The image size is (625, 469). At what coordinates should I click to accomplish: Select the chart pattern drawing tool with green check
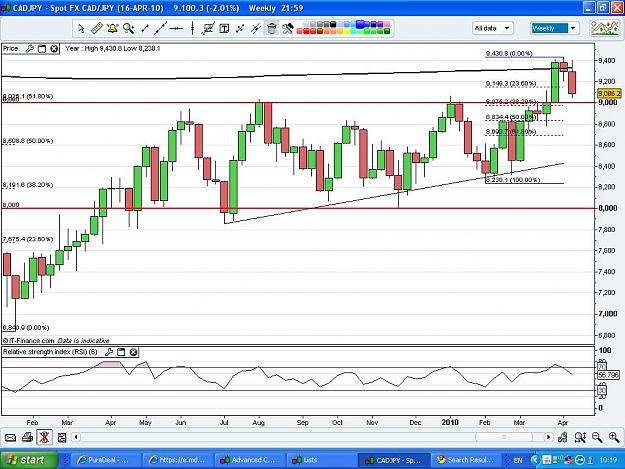point(208,28)
